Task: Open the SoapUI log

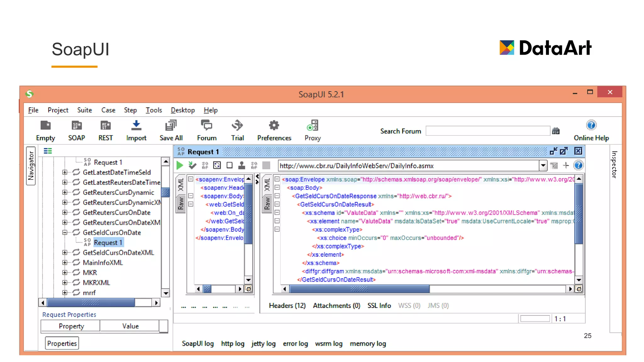Action: tap(198, 343)
